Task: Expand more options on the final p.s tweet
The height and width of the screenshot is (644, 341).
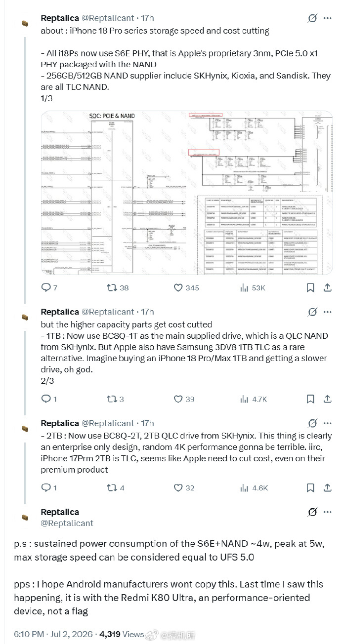Action: pyautogui.click(x=327, y=512)
